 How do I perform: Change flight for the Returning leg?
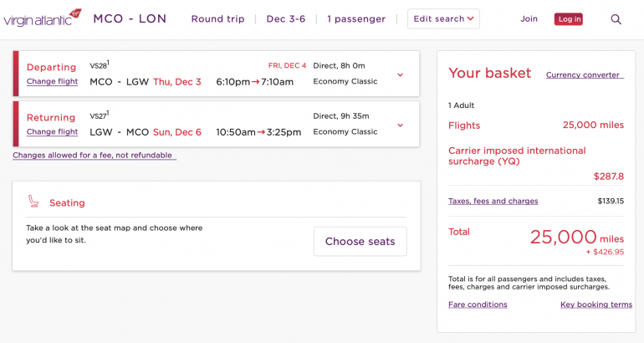(52, 131)
